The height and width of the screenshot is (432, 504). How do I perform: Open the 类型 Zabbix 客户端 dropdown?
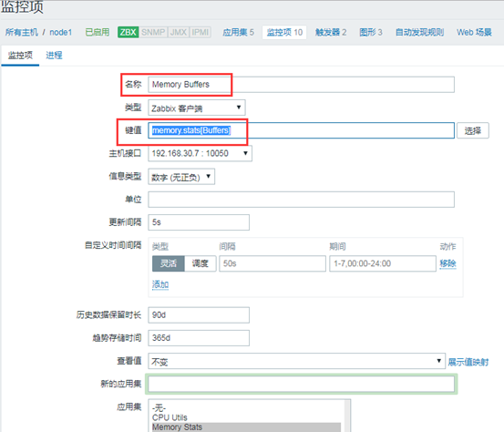click(x=197, y=108)
